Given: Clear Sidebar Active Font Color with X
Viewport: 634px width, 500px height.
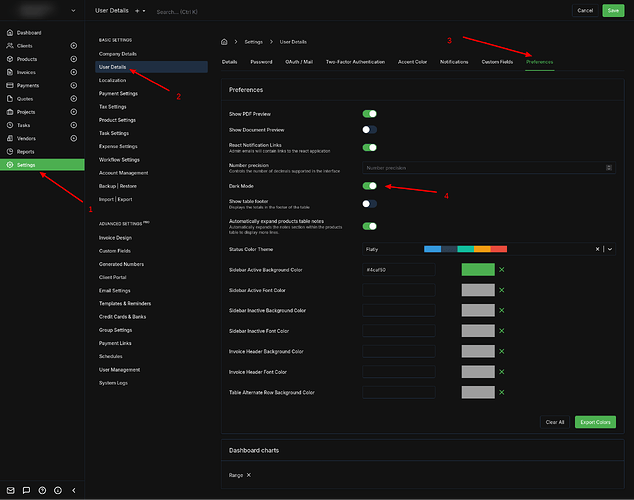Looking at the screenshot, I should (501, 290).
